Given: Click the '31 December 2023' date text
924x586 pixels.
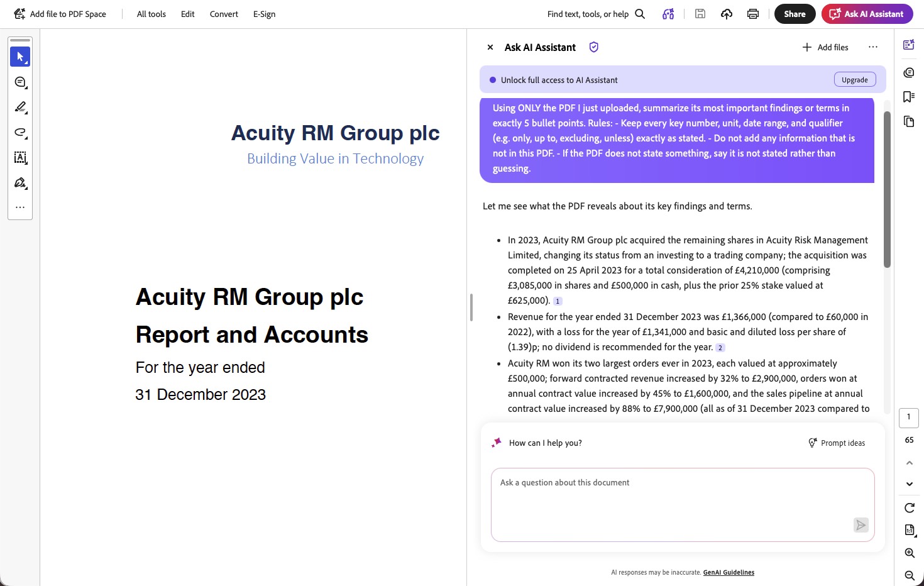Looking at the screenshot, I should pyautogui.click(x=201, y=394).
